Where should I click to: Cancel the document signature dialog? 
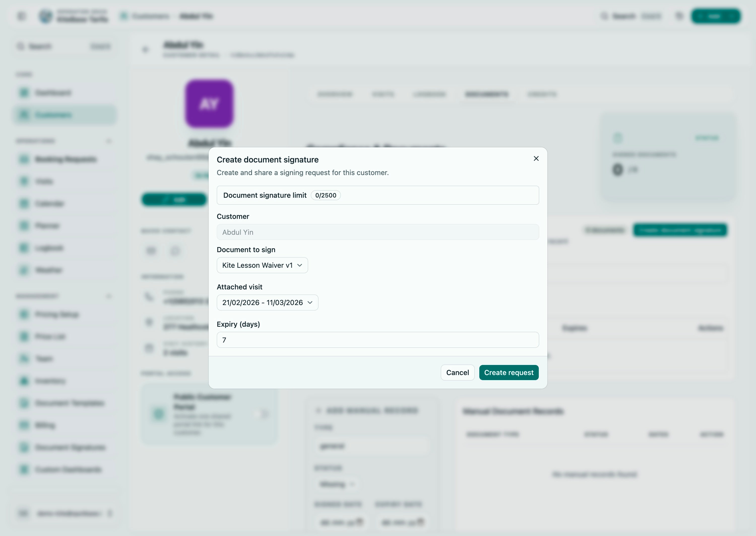pyautogui.click(x=458, y=372)
